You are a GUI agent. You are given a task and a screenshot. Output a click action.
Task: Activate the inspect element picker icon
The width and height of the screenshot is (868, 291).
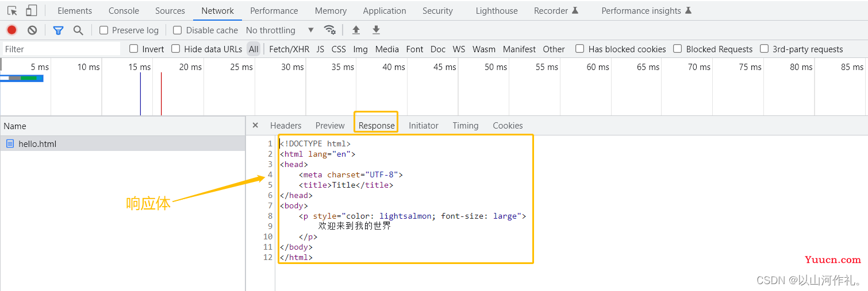[12, 10]
